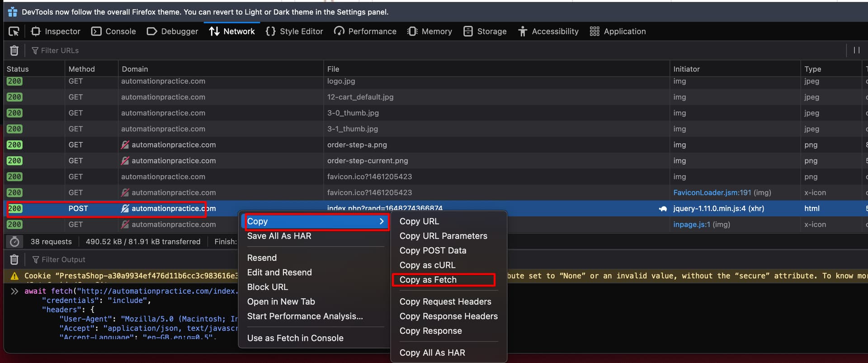Viewport: 868px width, 363px height.
Task: Select Copy URL from the submenu
Action: 419,221
